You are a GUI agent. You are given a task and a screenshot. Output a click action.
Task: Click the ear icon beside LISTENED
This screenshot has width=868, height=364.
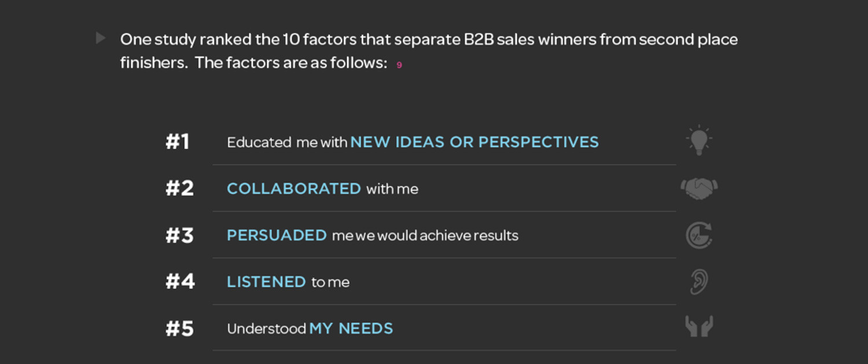pos(699,282)
